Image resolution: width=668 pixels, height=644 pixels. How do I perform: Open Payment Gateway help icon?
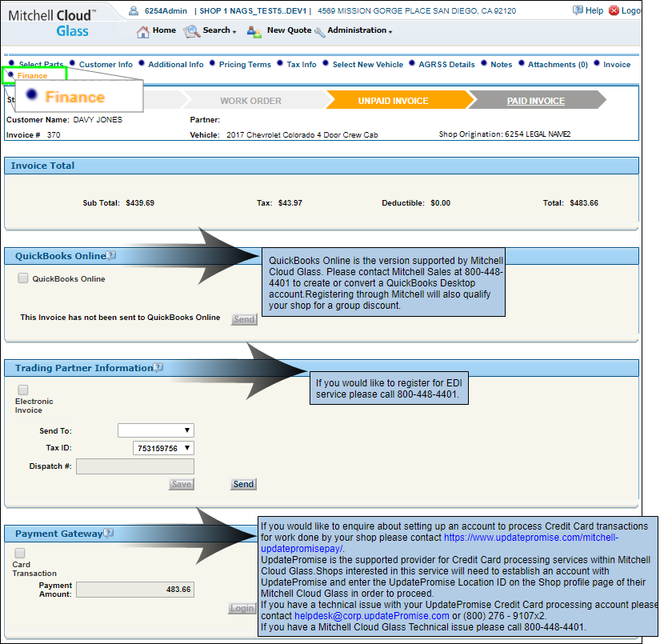(x=108, y=534)
